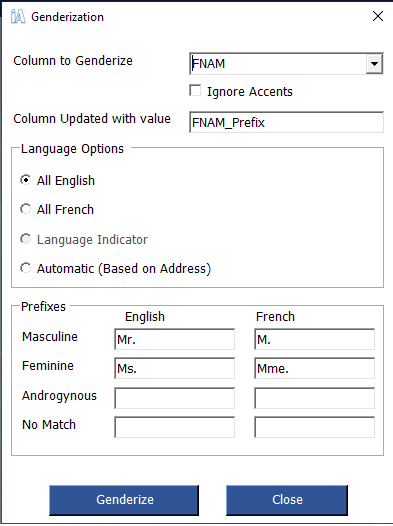Select the All French radio button

coord(25,209)
